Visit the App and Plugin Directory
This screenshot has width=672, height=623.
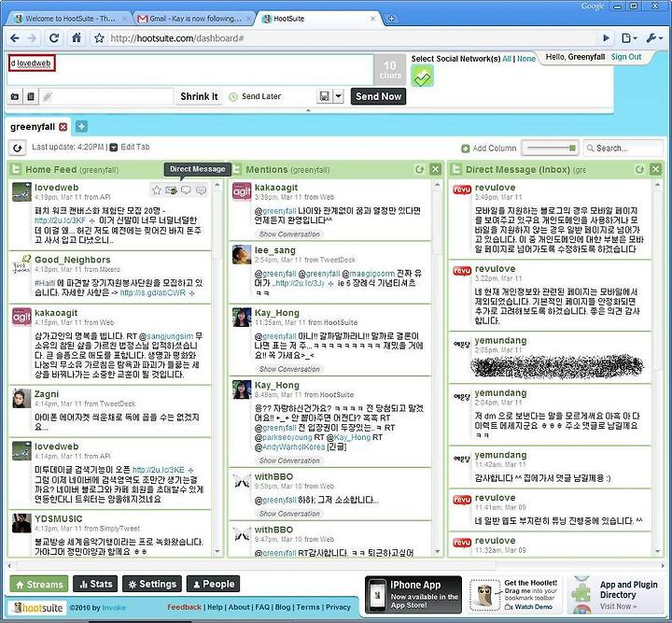pos(614,595)
